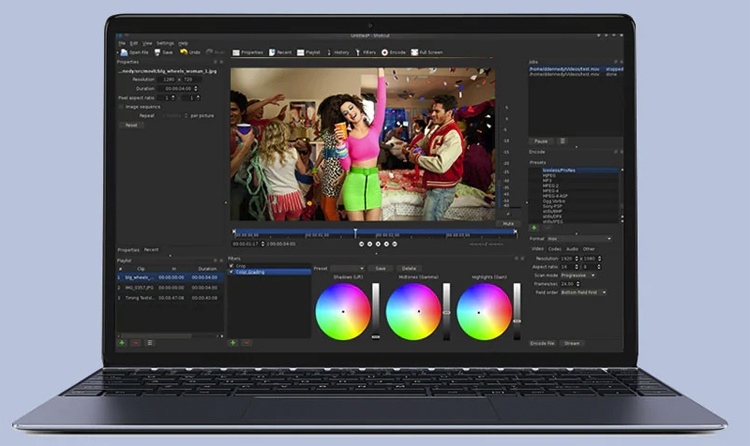The height and width of the screenshot is (446, 750).
Task: Open the Field order dropdown
Action: click(582, 292)
